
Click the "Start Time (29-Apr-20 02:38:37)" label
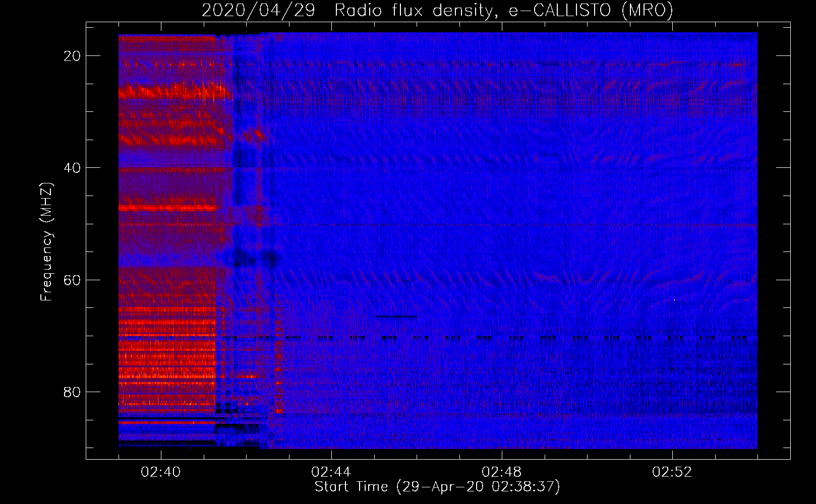437,487
